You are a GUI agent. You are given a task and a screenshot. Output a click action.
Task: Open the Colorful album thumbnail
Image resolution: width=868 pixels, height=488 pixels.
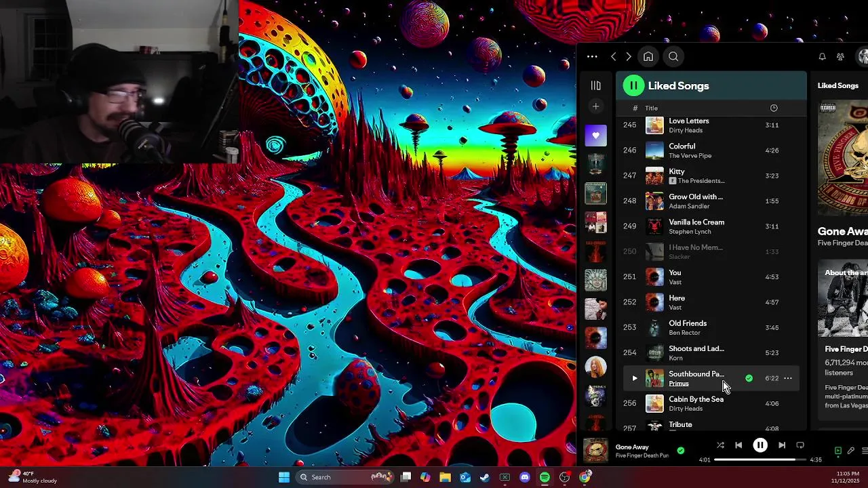[x=654, y=150]
